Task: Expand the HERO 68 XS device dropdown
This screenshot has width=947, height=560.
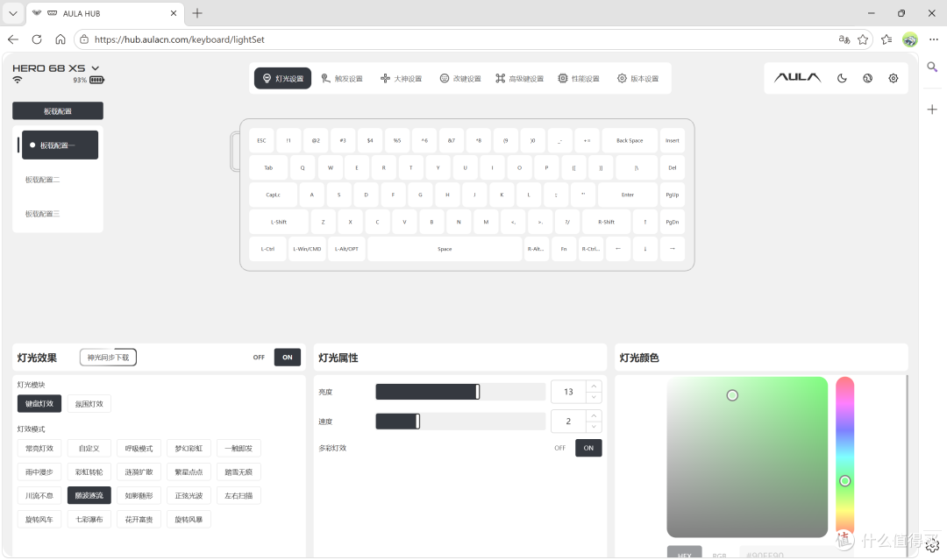Action: [x=96, y=68]
